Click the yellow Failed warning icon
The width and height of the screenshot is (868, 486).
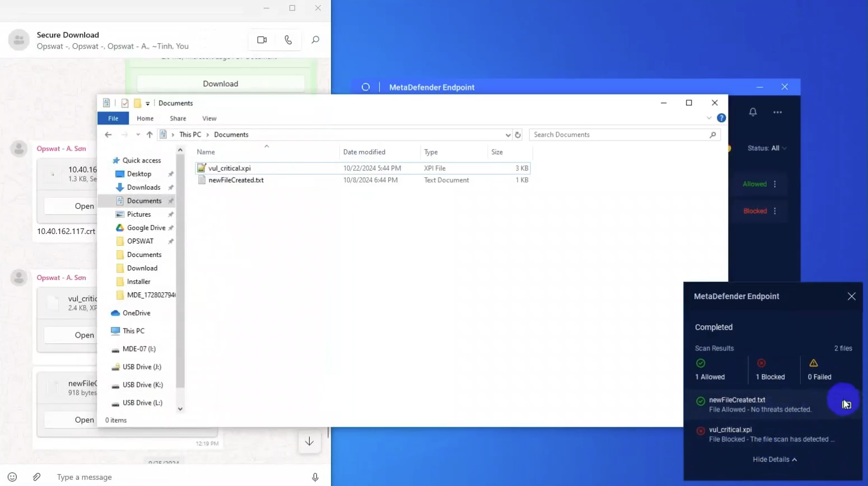813,363
